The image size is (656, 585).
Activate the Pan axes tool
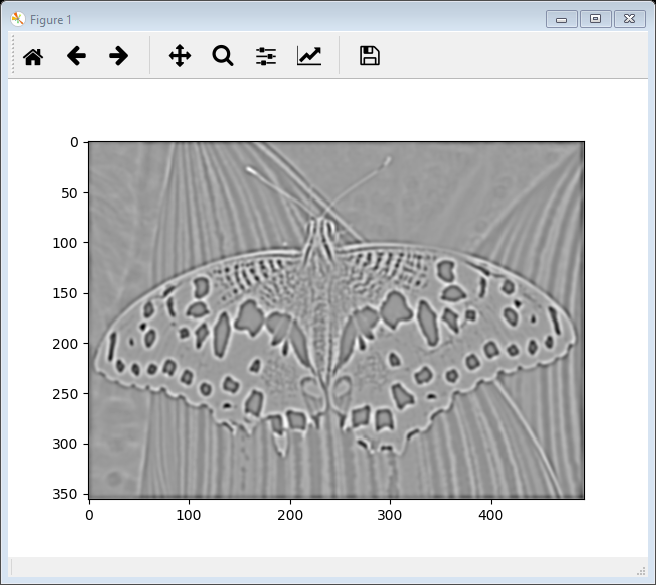[x=180, y=56]
